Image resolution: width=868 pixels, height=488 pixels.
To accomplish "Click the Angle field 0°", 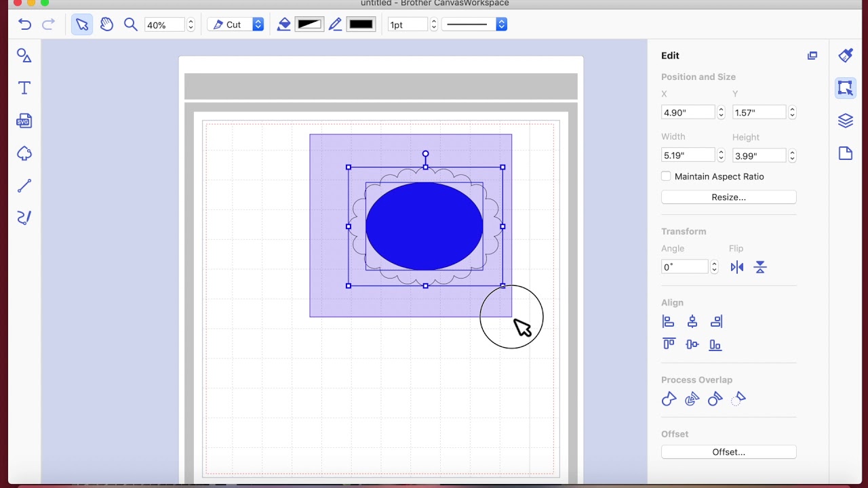I will [x=685, y=267].
